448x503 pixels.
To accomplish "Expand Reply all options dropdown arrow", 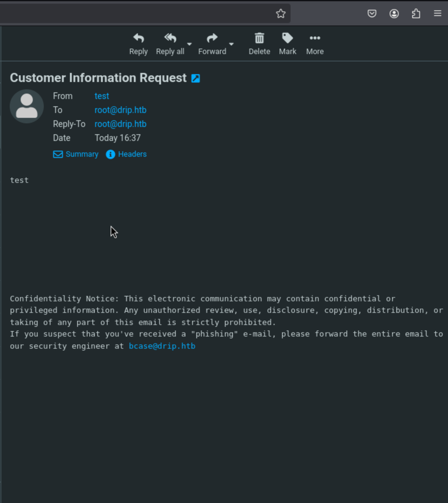I will tap(189, 44).
